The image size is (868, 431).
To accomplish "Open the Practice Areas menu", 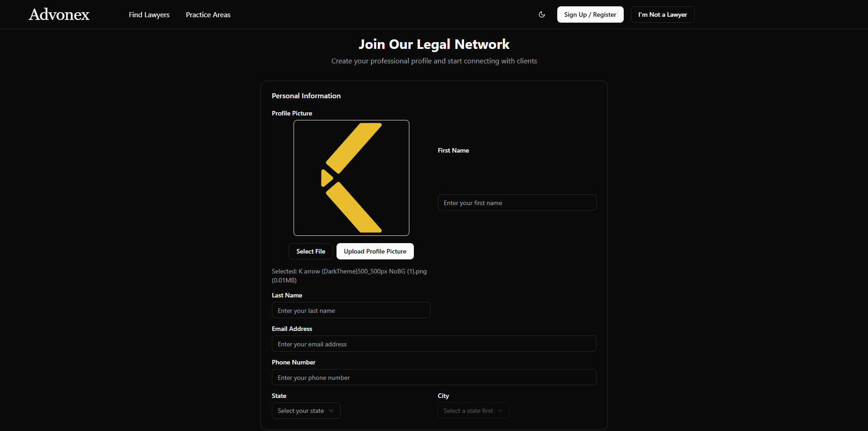I will (208, 14).
